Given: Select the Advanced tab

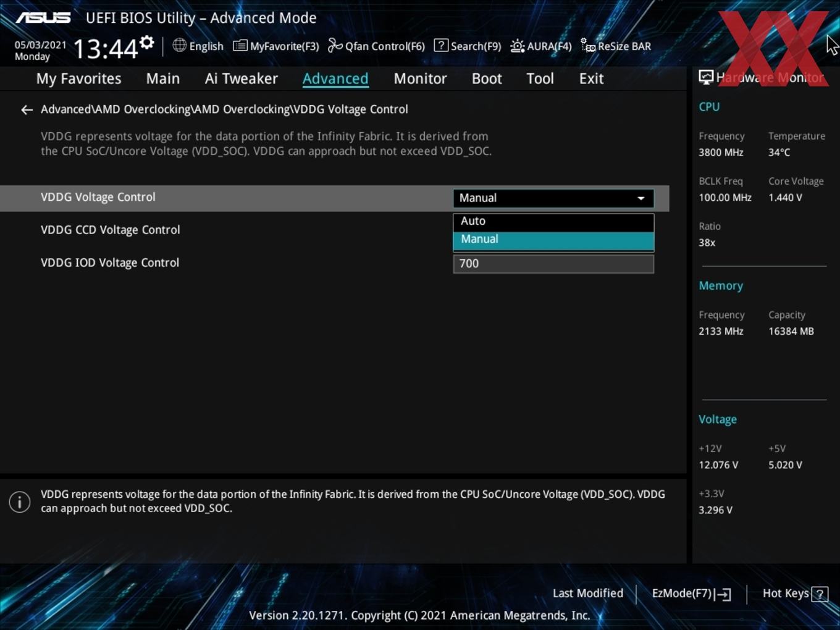Looking at the screenshot, I should click(x=335, y=78).
